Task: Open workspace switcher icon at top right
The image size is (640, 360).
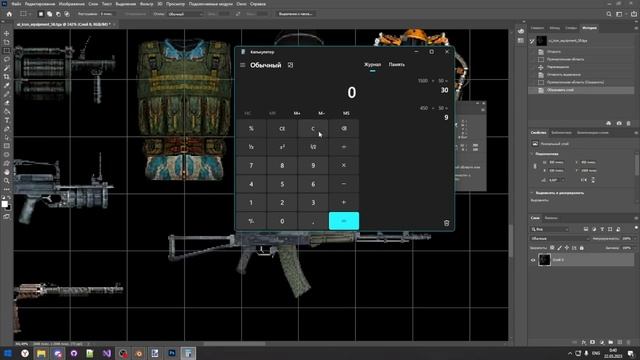Action: (619, 14)
